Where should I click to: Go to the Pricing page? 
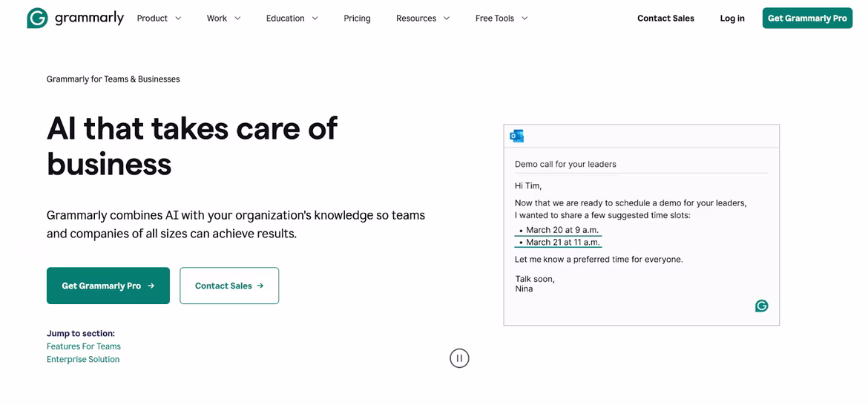point(357,19)
